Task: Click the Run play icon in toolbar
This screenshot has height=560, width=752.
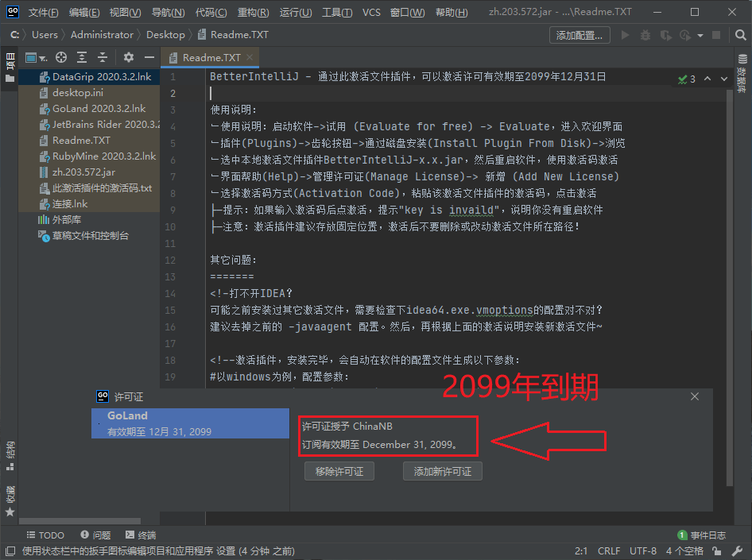Action: coord(625,35)
